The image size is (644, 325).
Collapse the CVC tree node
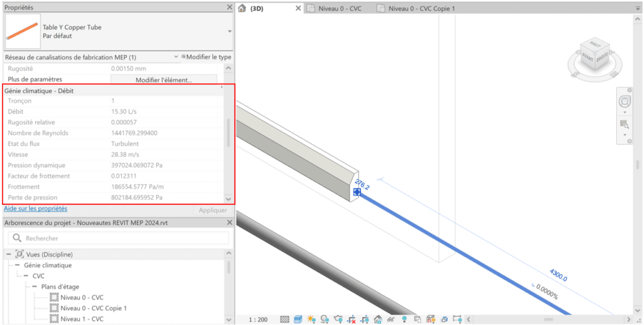tap(26, 276)
